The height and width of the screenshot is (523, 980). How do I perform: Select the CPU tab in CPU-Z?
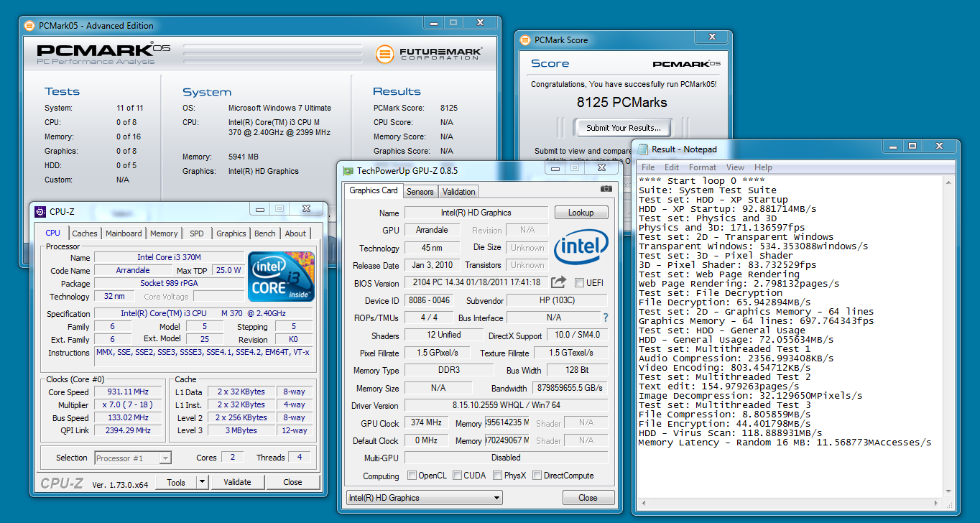click(53, 233)
